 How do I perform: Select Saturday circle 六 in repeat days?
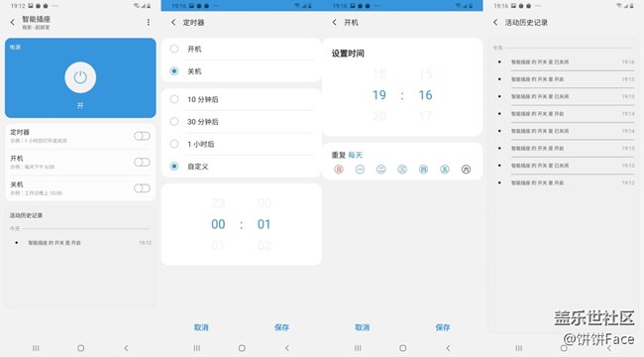point(466,169)
